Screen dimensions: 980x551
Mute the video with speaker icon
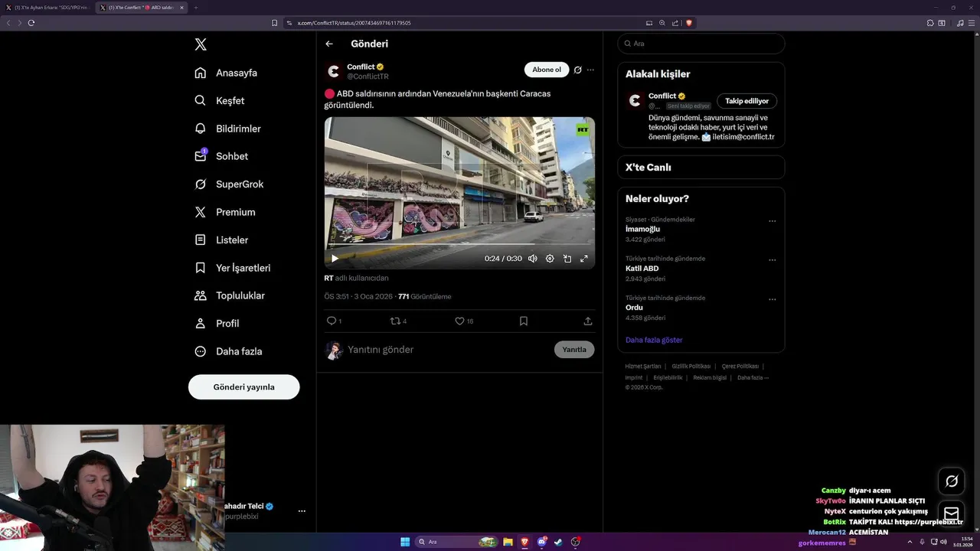click(x=533, y=259)
